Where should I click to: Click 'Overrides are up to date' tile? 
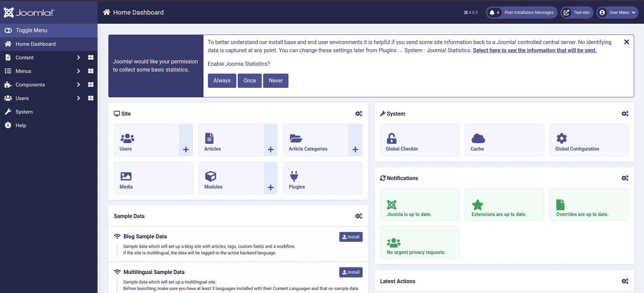[x=589, y=204]
